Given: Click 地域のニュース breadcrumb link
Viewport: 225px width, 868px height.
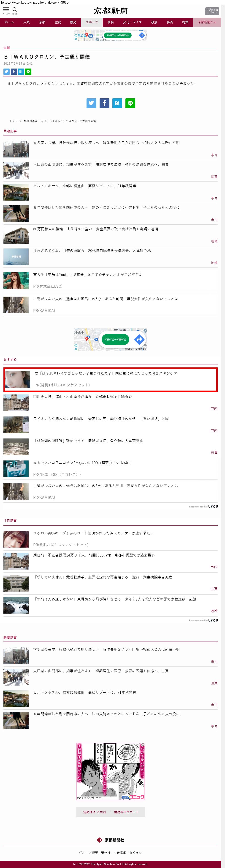Looking at the screenshot, I should [x=33, y=121].
